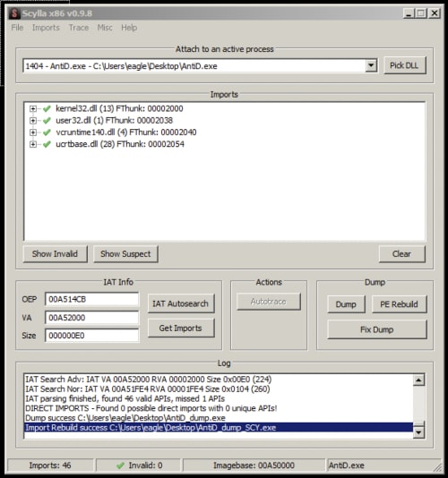Expand the ucrtbase.dll import node
448x478 pixels.
[x=33, y=144]
